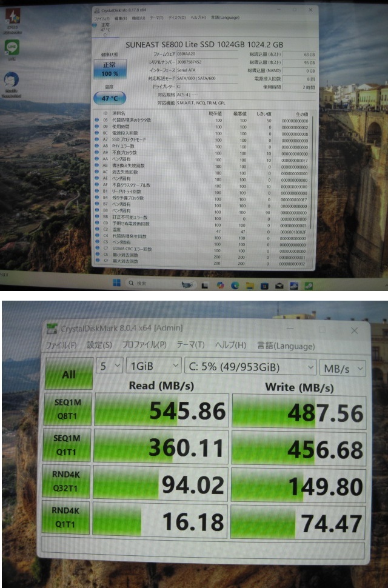Open Task View on the taskbar
This screenshot has height=588, width=388.
click(x=205, y=286)
